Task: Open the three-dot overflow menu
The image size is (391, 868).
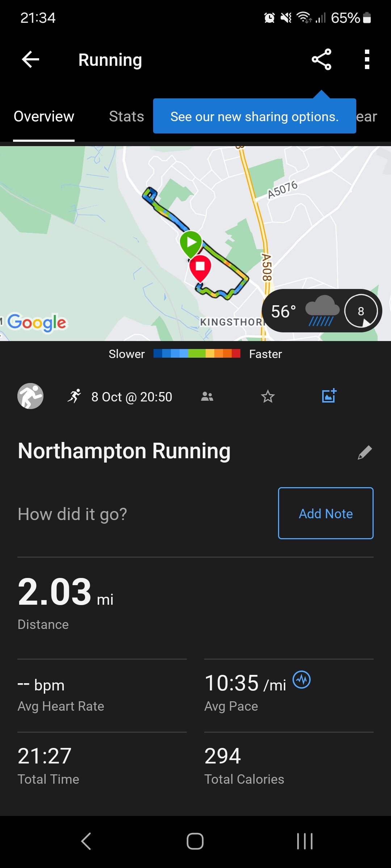Action: (367, 59)
